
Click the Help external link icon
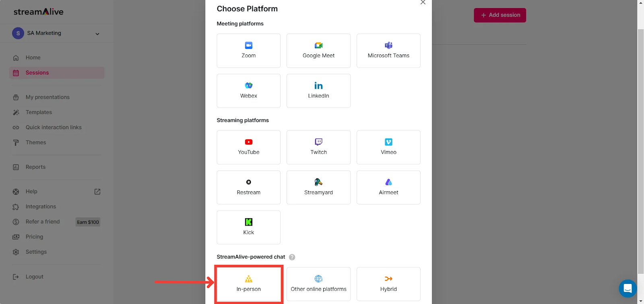97,192
